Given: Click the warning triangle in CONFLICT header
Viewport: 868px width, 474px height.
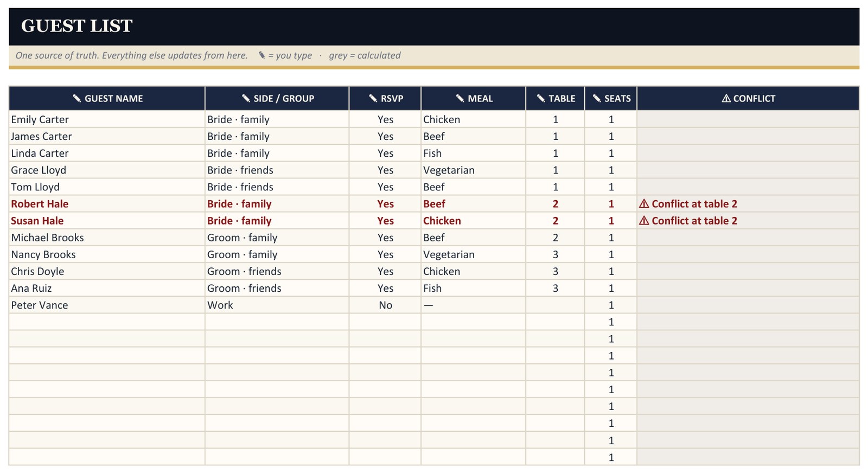Looking at the screenshot, I should pyautogui.click(x=726, y=98).
